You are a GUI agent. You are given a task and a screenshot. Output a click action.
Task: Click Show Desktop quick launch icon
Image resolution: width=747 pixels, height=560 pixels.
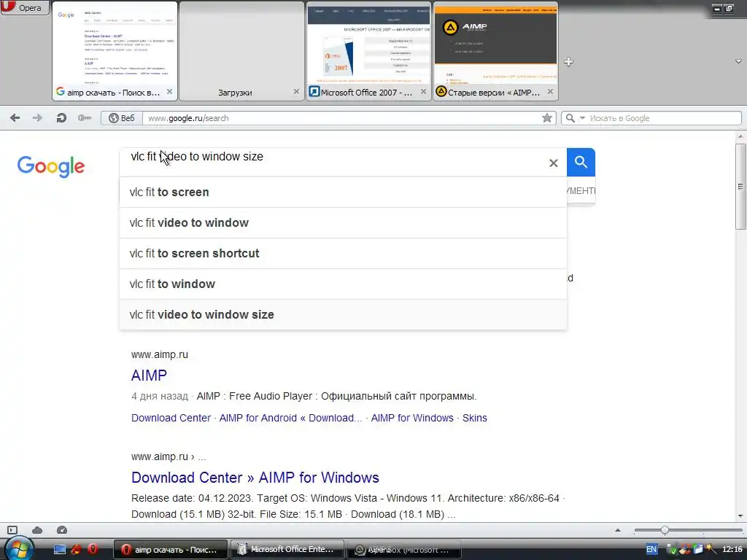60,550
